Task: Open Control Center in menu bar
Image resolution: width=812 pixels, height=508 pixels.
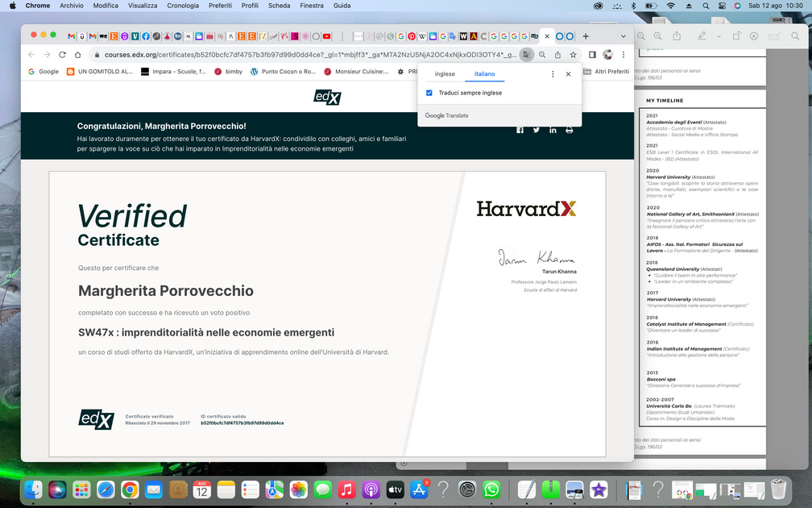Action: click(722, 6)
